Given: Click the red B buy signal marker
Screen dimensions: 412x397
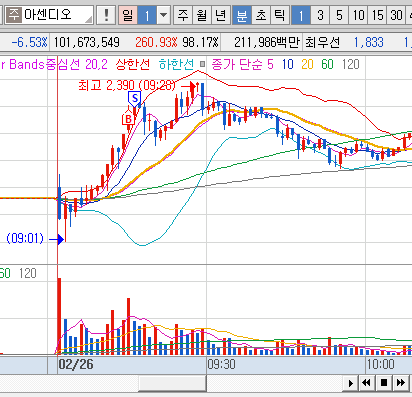Looking at the screenshot, I should pos(128,119).
